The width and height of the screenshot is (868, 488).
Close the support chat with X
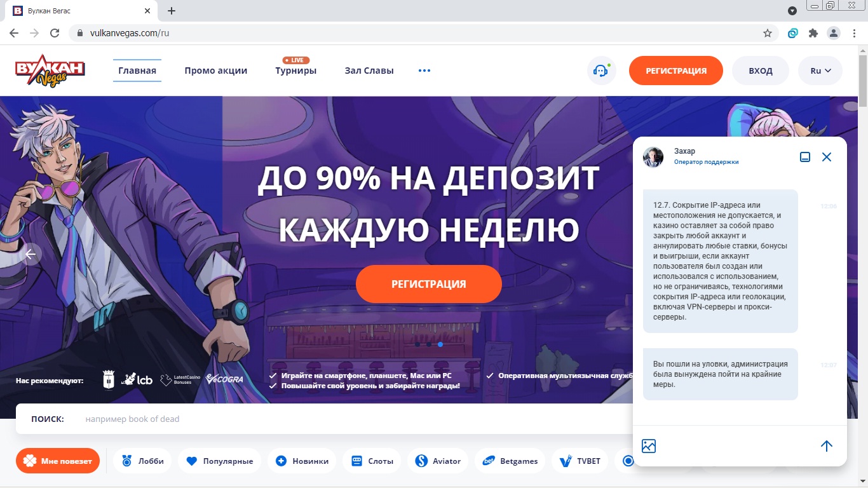click(827, 157)
